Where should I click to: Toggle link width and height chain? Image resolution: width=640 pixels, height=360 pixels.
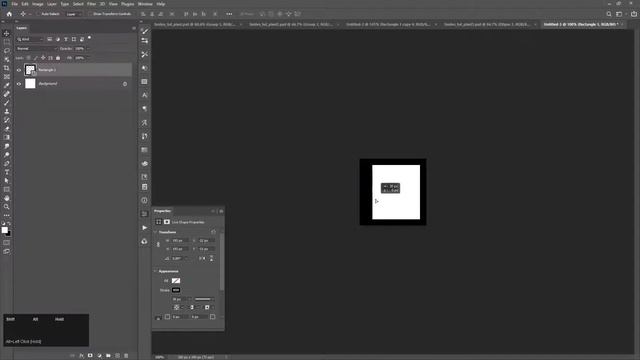click(158, 244)
